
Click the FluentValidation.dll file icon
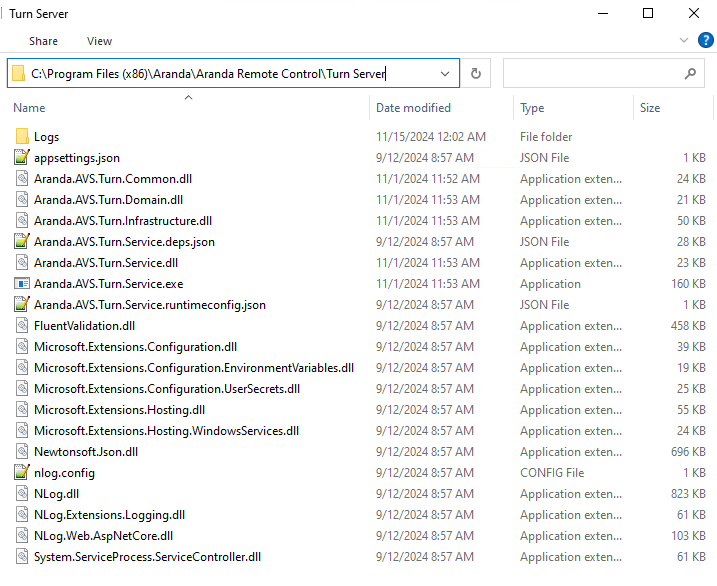point(21,325)
